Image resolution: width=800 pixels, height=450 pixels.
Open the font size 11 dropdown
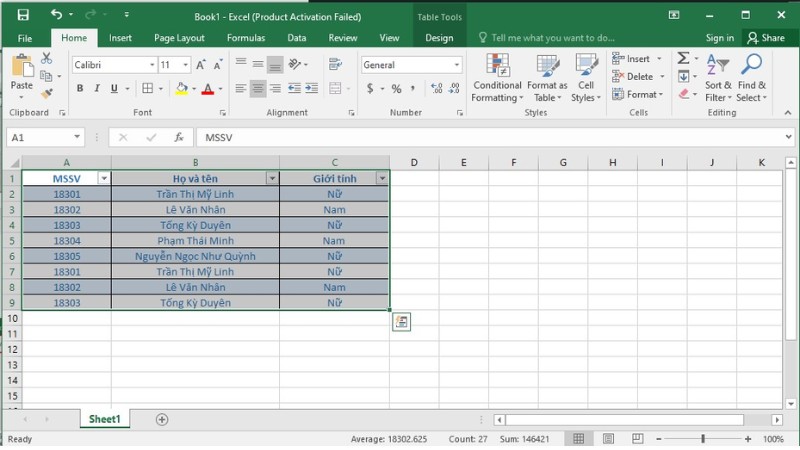[185, 65]
